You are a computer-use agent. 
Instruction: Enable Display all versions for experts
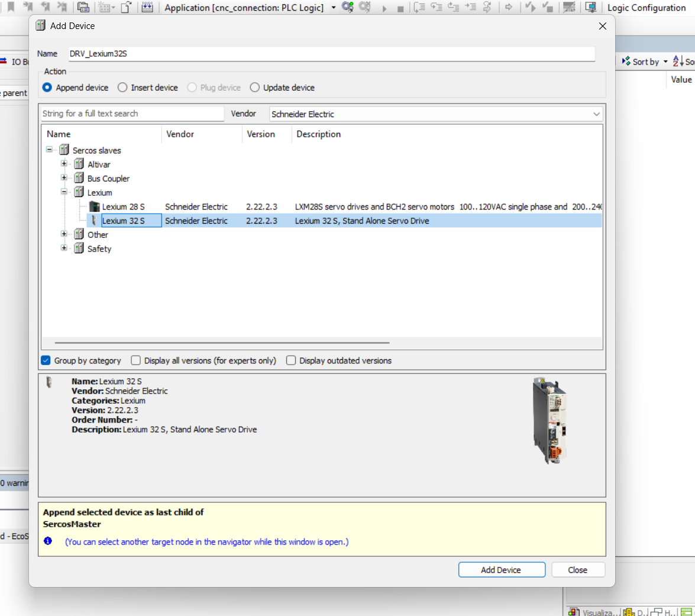coord(136,360)
